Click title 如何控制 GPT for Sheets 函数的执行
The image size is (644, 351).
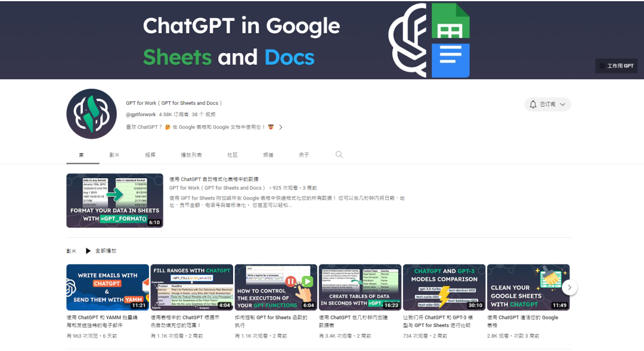pyautogui.click(x=271, y=321)
